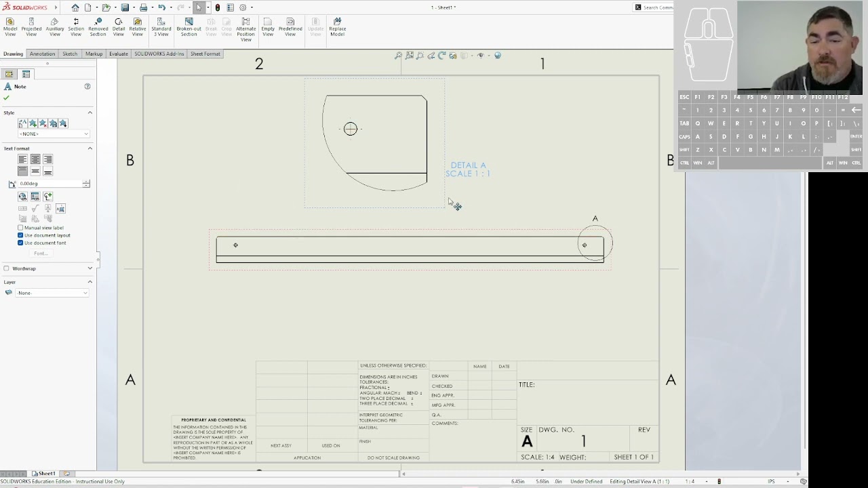Confirm the Note with the green checkmark
868x488 pixels.
(7, 98)
